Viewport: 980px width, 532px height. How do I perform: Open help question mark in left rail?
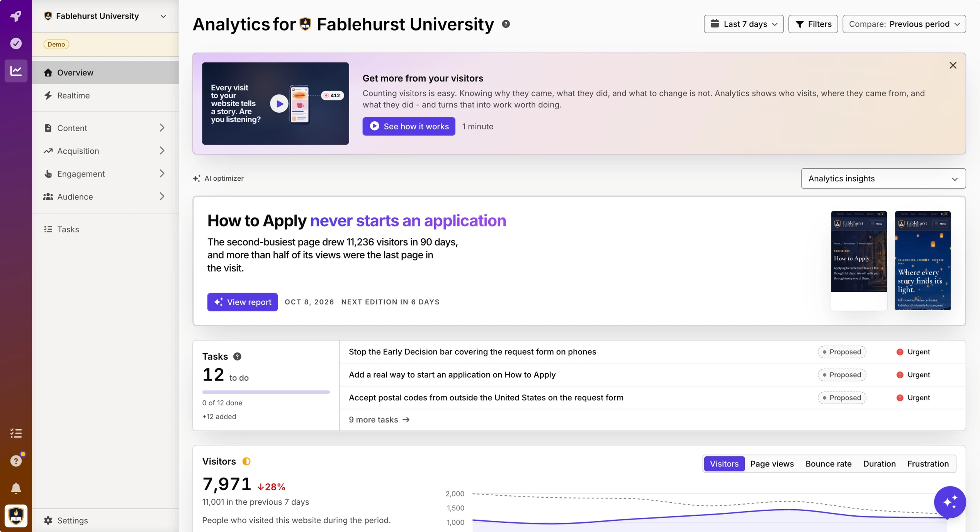click(x=16, y=461)
